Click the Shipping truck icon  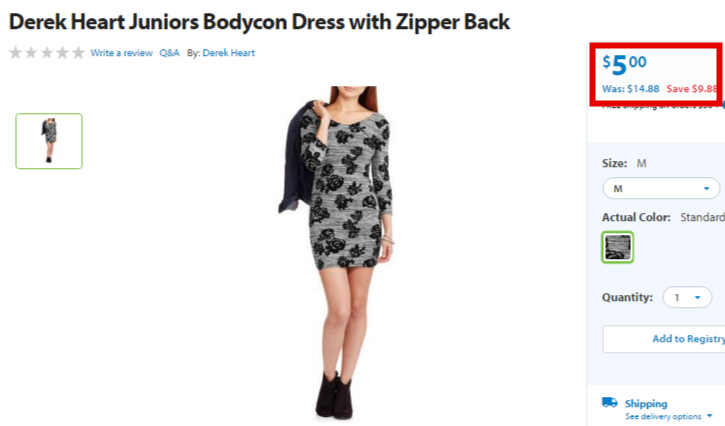tap(609, 402)
